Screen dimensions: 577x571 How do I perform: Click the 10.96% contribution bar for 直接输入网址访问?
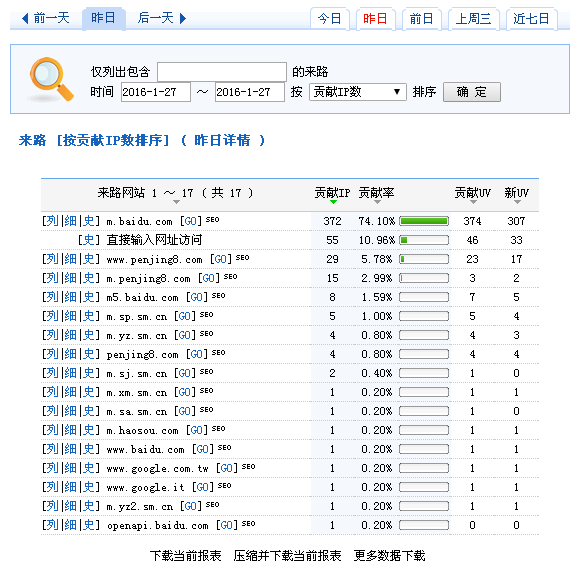click(x=424, y=240)
